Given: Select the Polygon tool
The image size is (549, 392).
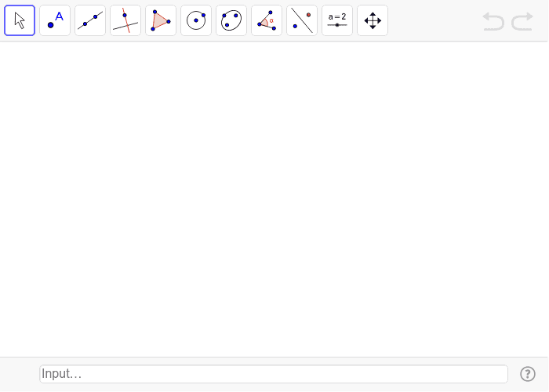Looking at the screenshot, I should pyautogui.click(x=161, y=20).
